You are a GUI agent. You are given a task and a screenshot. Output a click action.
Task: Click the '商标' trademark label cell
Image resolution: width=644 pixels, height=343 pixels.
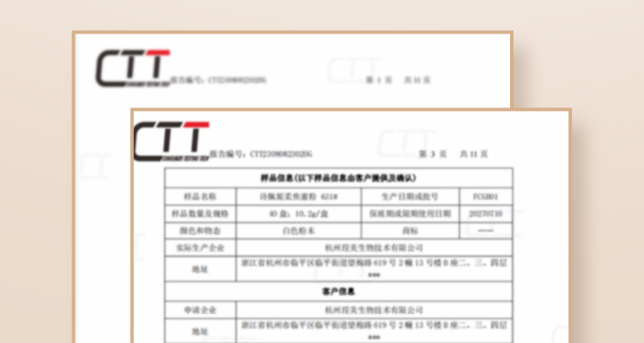click(x=410, y=230)
